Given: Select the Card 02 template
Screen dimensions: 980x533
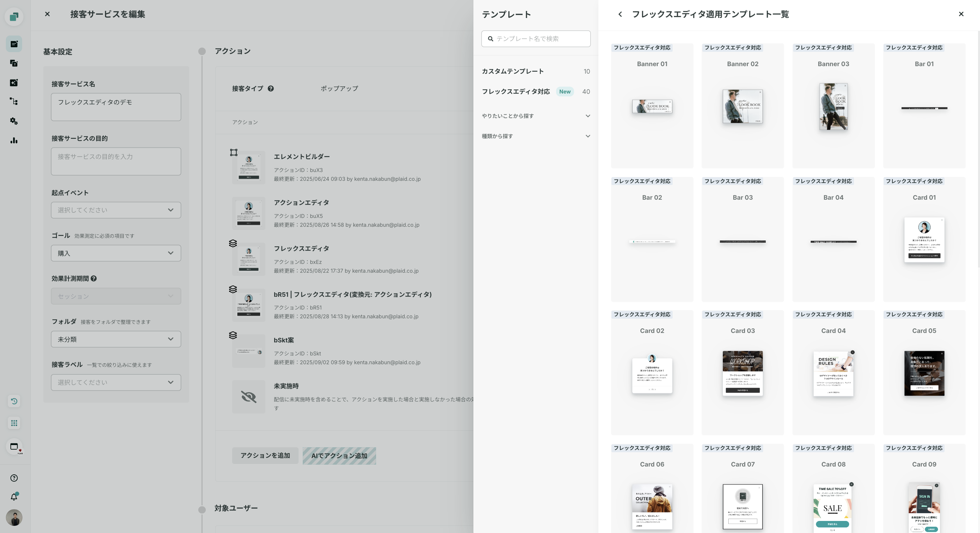Looking at the screenshot, I should (652, 373).
